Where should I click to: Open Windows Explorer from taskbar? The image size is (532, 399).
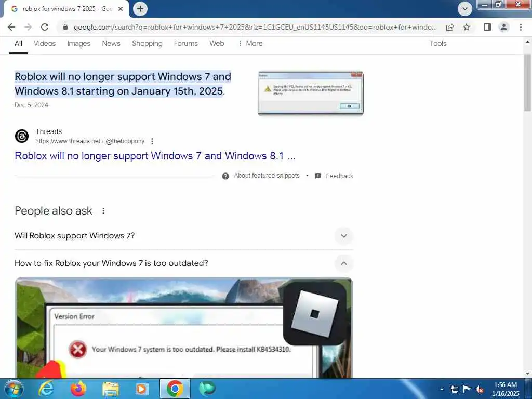(111, 390)
